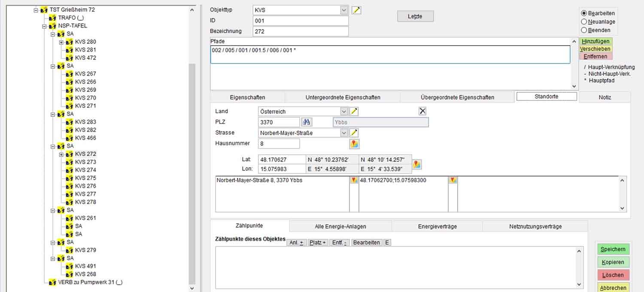
Task: Click the node icon of TST Grießheim 72
Action: [x=44, y=10]
